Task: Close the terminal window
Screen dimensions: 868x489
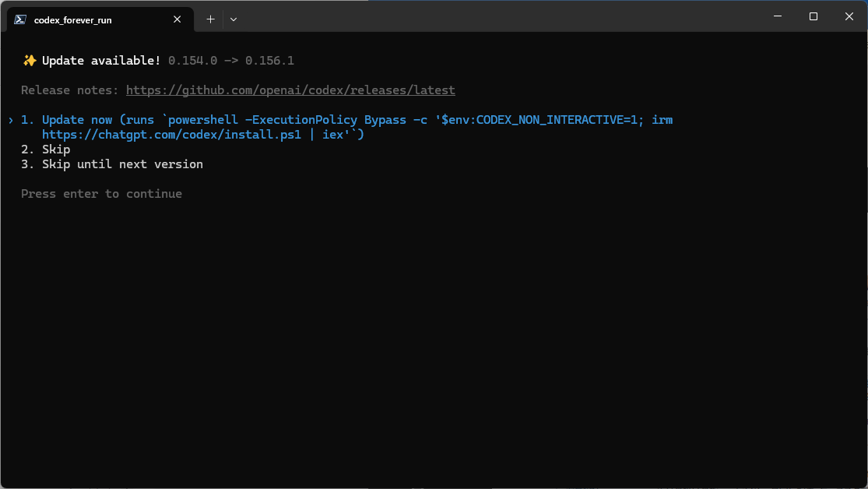Action: point(849,16)
